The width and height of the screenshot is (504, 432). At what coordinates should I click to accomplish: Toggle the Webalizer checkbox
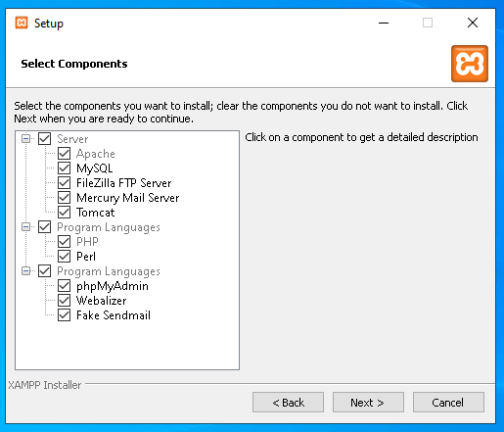(x=64, y=301)
